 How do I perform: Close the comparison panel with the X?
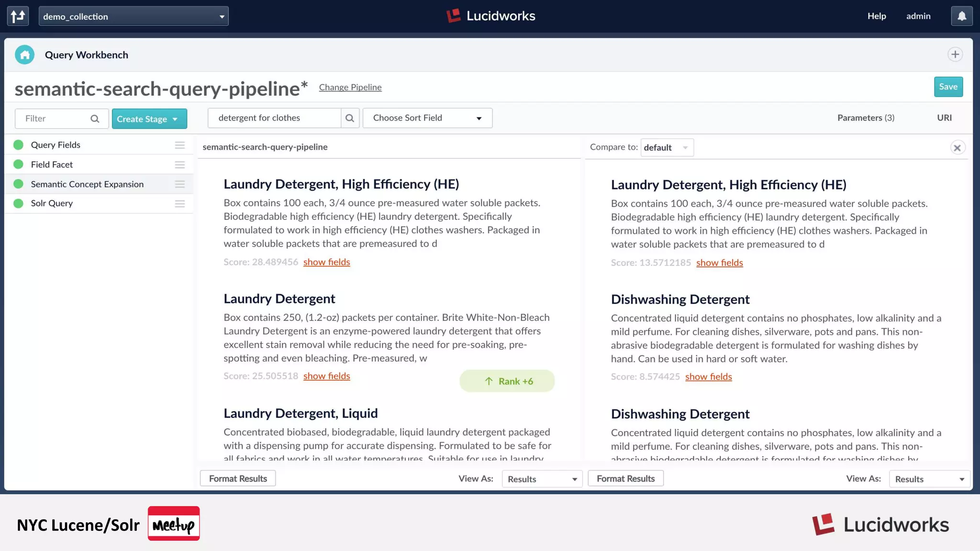[x=957, y=148]
